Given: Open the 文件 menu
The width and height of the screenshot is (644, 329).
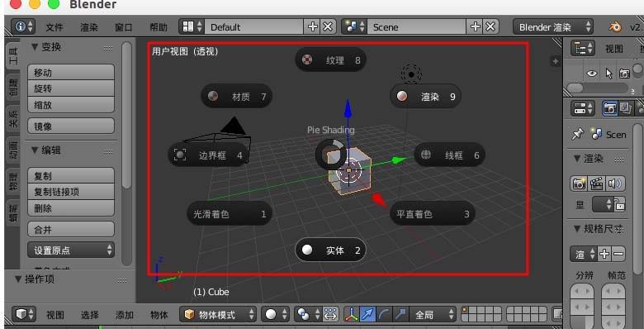Looking at the screenshot, I should [x=54, y=27].
